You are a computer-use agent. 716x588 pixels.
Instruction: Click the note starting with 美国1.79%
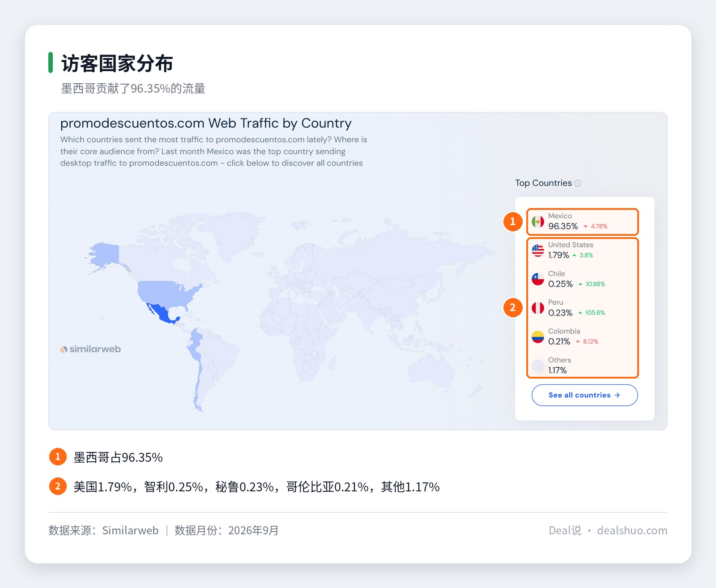tap(256, 487)
